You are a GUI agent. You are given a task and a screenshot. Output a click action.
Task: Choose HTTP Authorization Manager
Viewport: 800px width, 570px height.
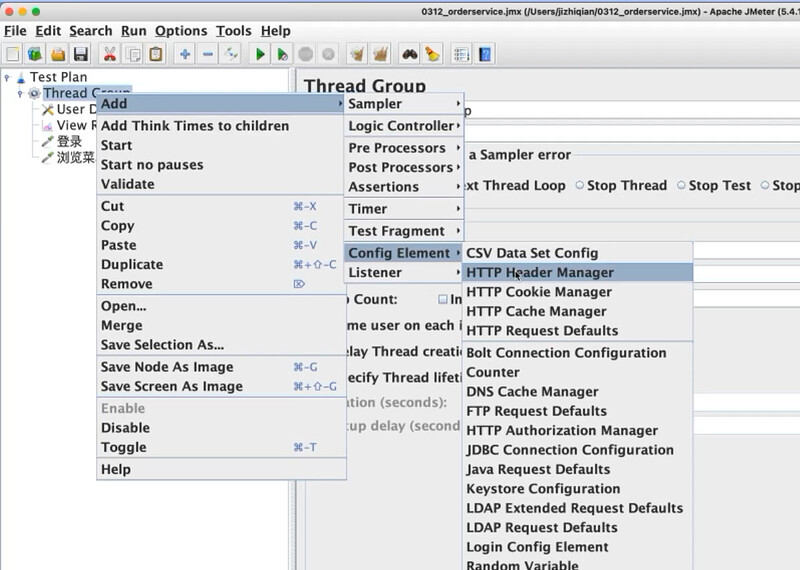578,431
